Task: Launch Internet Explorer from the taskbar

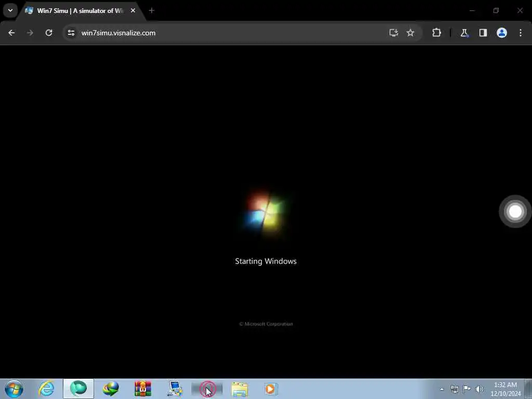Action: [46, 389]
